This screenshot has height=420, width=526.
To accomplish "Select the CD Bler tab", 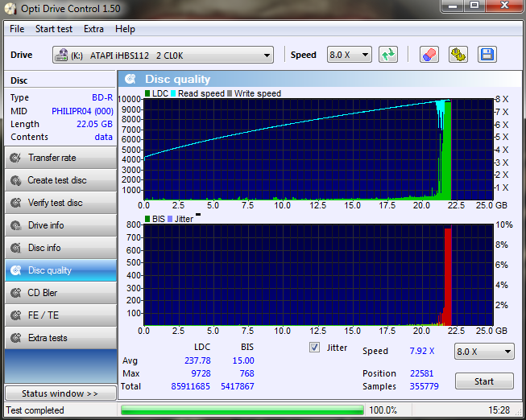I will pyautogui.click(x=60, y=293).
